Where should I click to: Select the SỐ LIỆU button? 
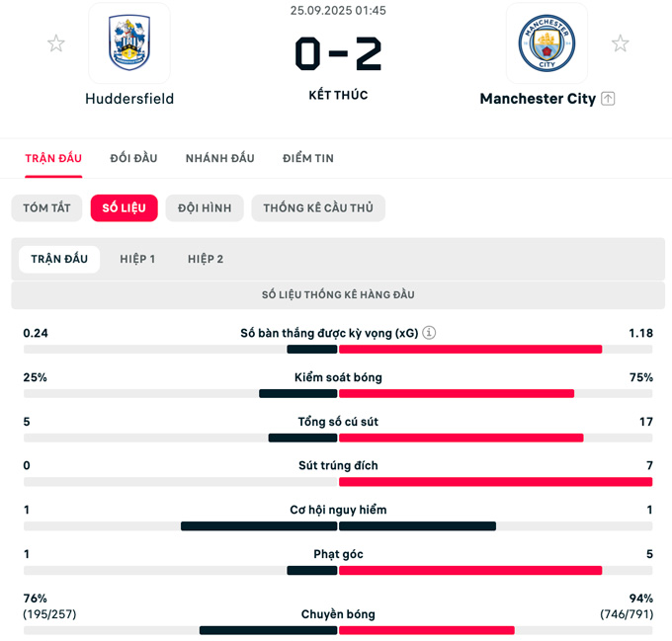124,208
